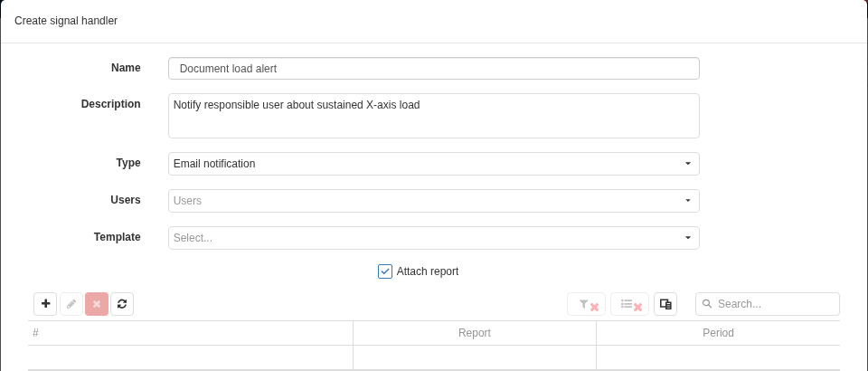This screenshot has width=868, height=371.
Task: Click the Search... input field
Action: (x=768, y=304)
